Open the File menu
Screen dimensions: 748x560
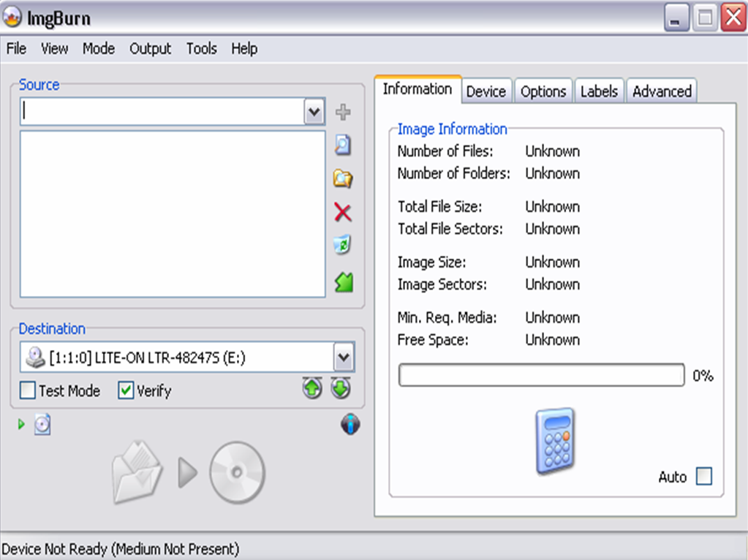coord(16,49)
